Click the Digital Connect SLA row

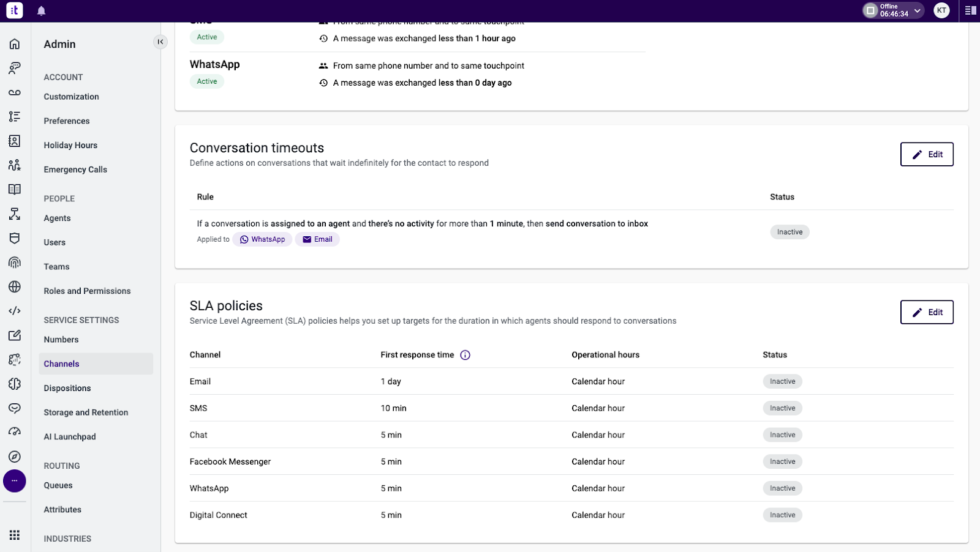pyautogui.click(x=571, y=515)
